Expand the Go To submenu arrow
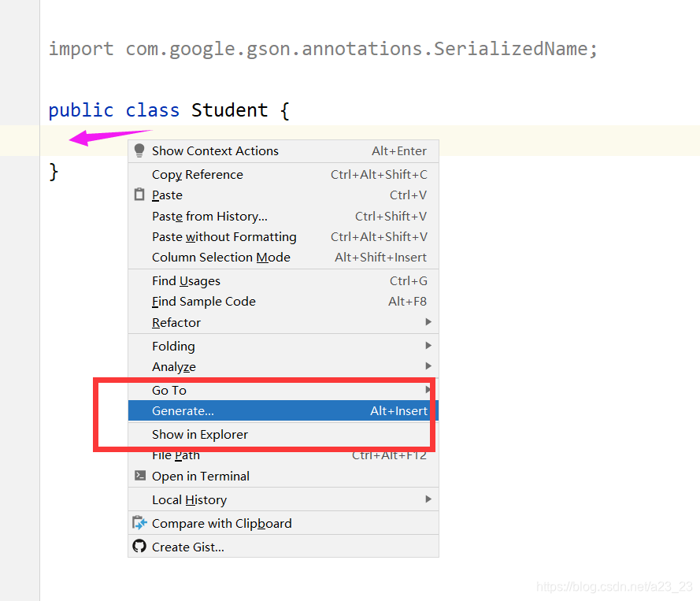700x601 pixels. point(428,389)
